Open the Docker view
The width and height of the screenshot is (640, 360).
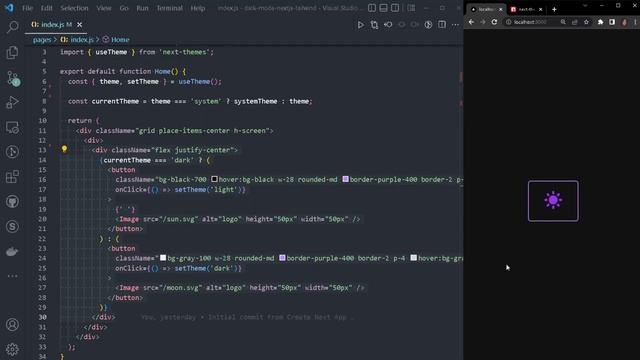tap(12, 251)
